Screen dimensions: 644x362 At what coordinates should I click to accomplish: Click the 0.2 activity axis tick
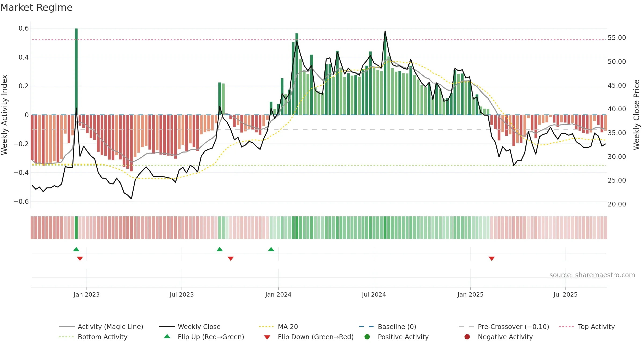pos(24,86)
